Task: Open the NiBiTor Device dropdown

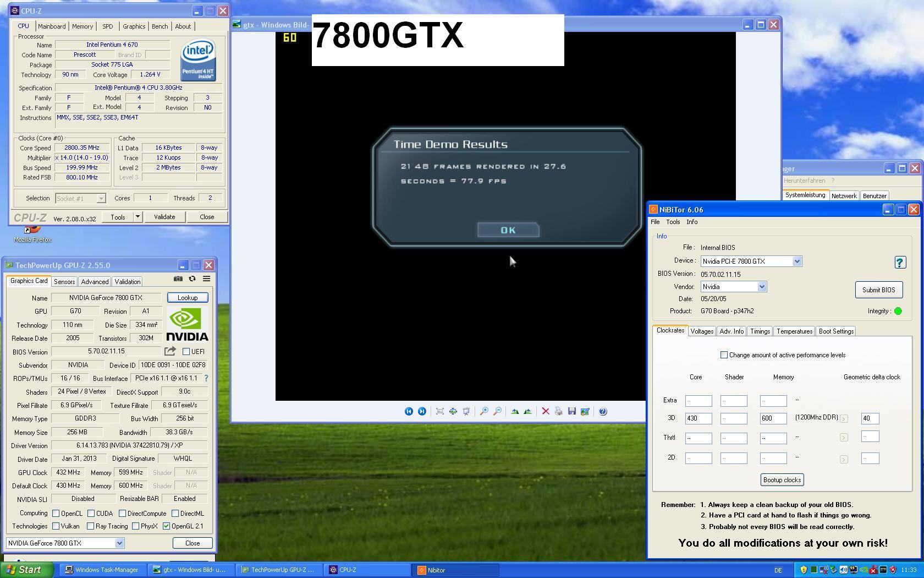Action: 797,261
